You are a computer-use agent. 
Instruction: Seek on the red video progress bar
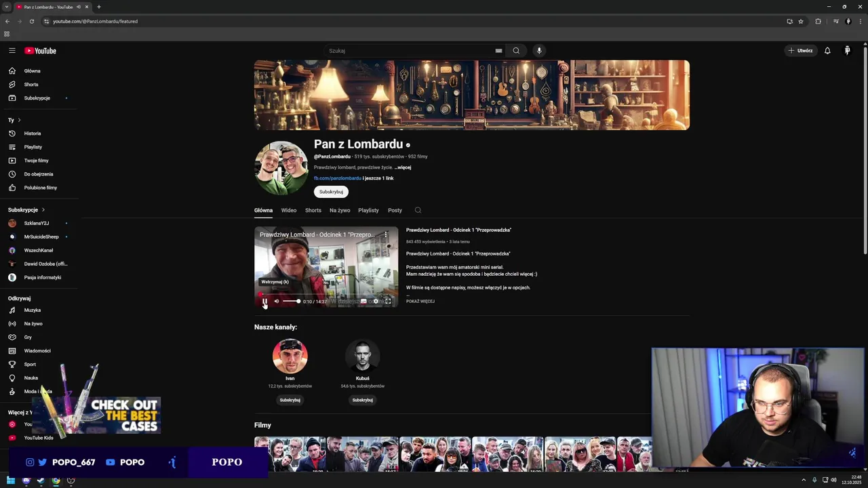[326, 294]
